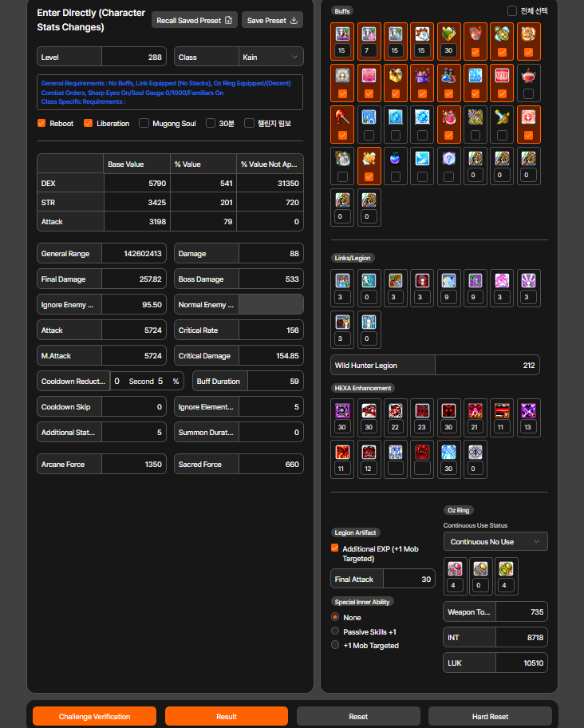
Task: Edit the LUK field 10510
Action: point(522,663)
